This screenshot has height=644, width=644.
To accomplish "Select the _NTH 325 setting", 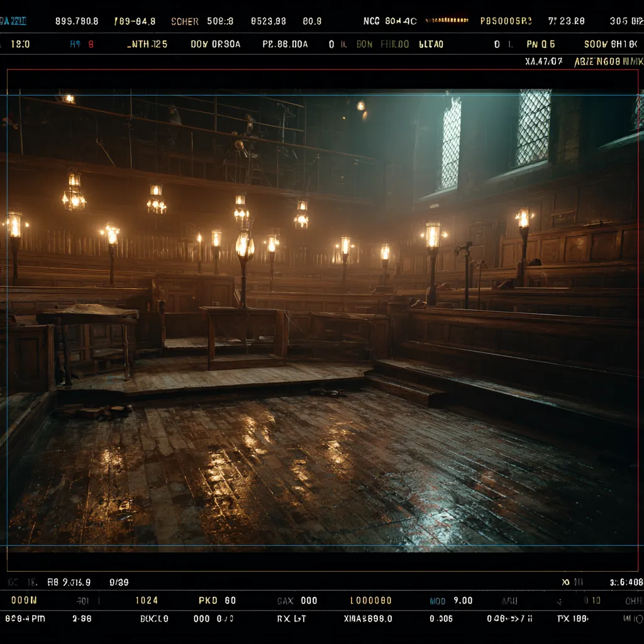I will point(147,45).
